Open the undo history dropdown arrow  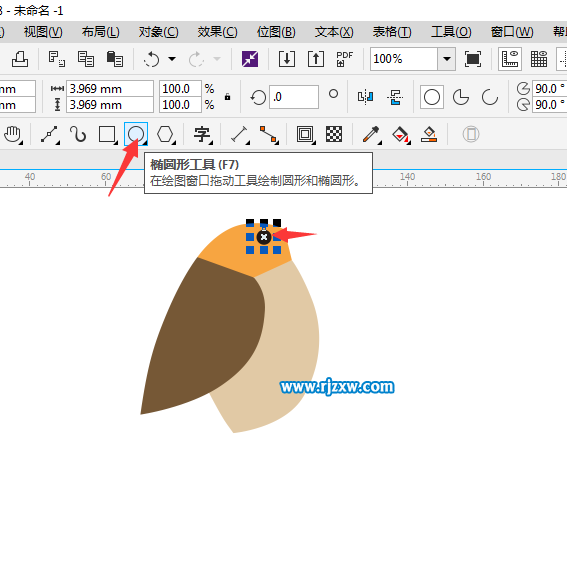click(172, 59)
